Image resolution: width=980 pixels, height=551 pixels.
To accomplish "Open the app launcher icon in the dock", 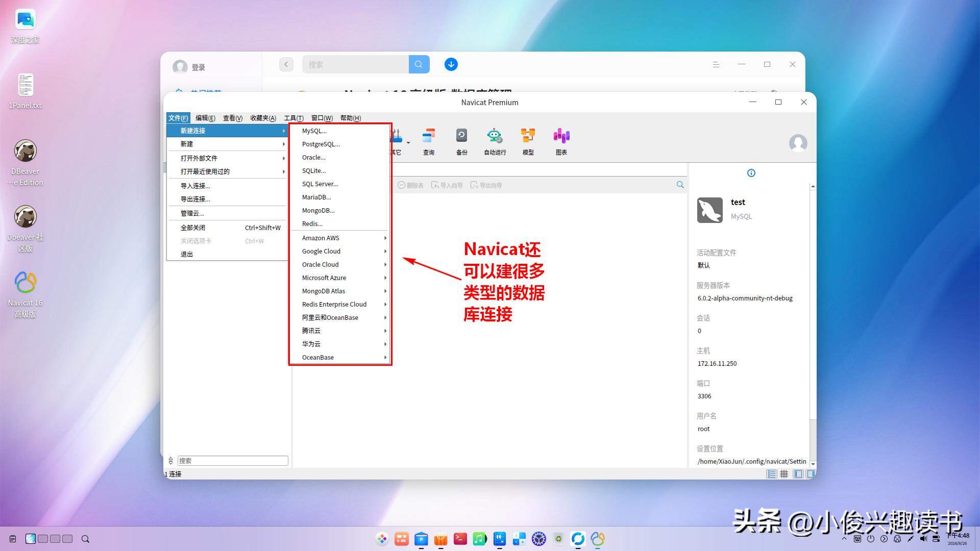I will coord(382,539).
